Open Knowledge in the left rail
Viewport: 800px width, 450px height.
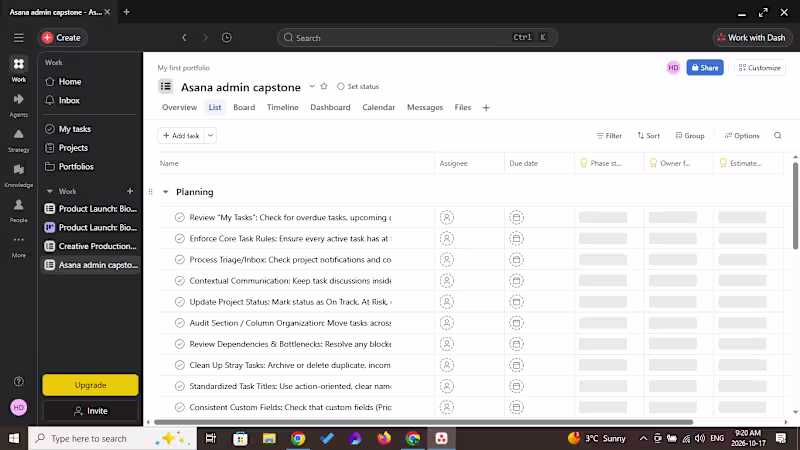18,175
